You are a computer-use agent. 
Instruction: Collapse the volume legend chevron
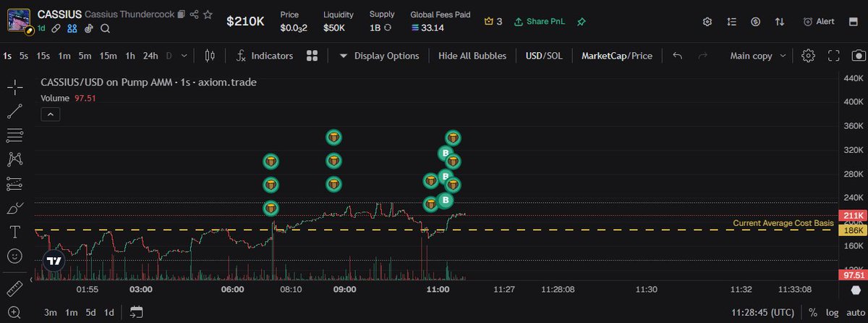[x=50, y=114]
